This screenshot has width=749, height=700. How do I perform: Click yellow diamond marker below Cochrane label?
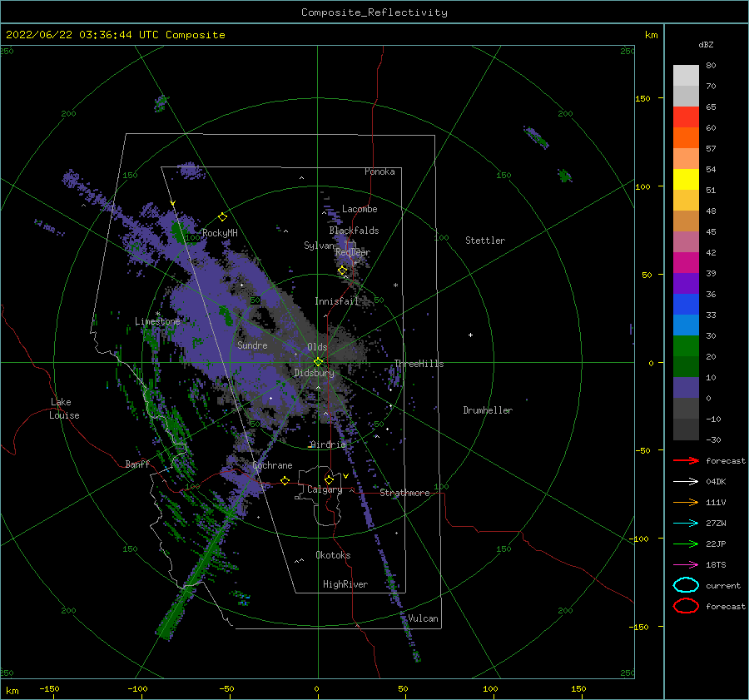[285, 480]
